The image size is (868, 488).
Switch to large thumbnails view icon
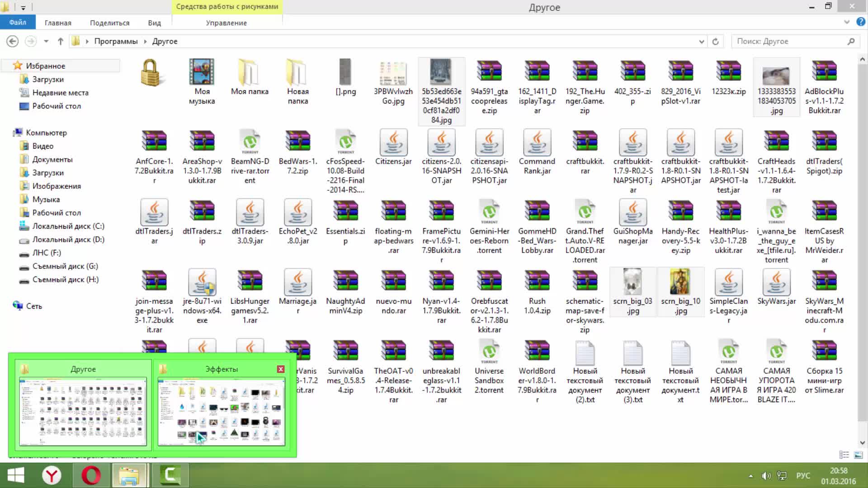pos(859,455)
